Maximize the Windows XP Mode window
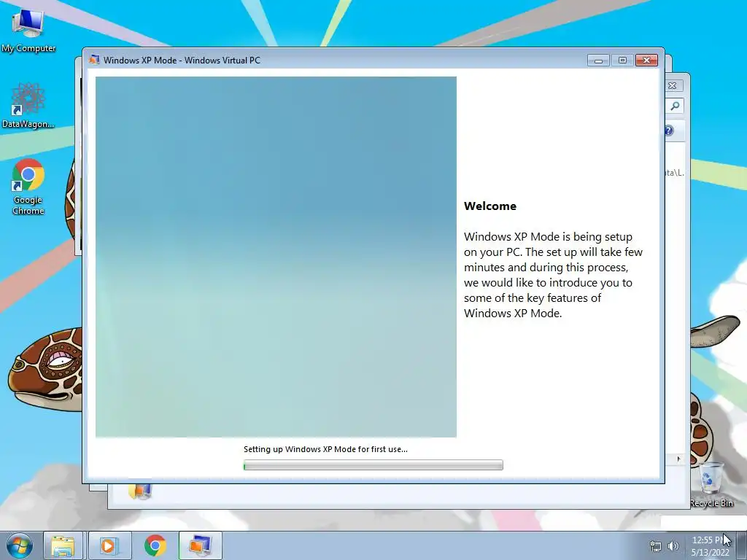 pos(622,60)
